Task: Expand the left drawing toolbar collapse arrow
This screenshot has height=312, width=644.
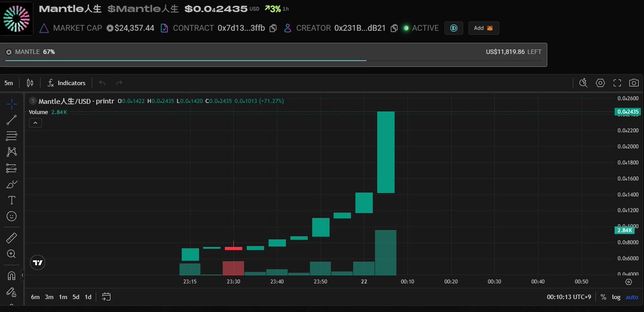Action: 23,275
